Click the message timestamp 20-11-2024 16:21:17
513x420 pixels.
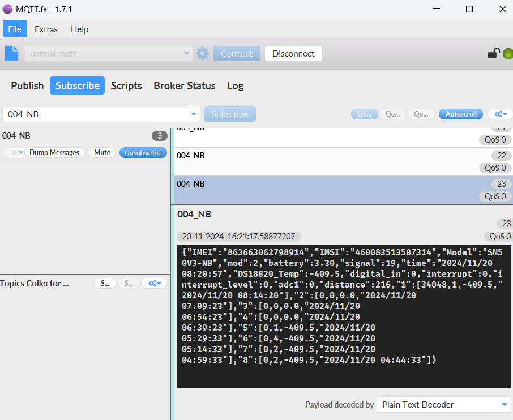pos(238,236)
